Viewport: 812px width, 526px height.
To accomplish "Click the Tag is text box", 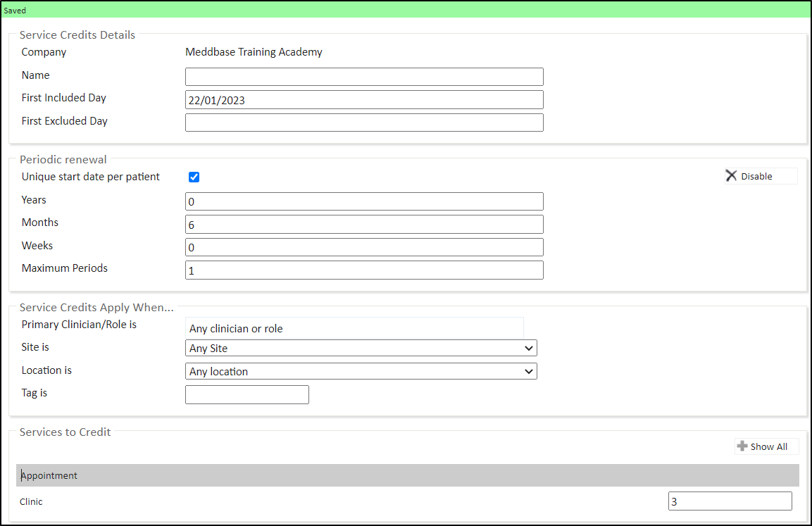I will click(x=246, y=395).
